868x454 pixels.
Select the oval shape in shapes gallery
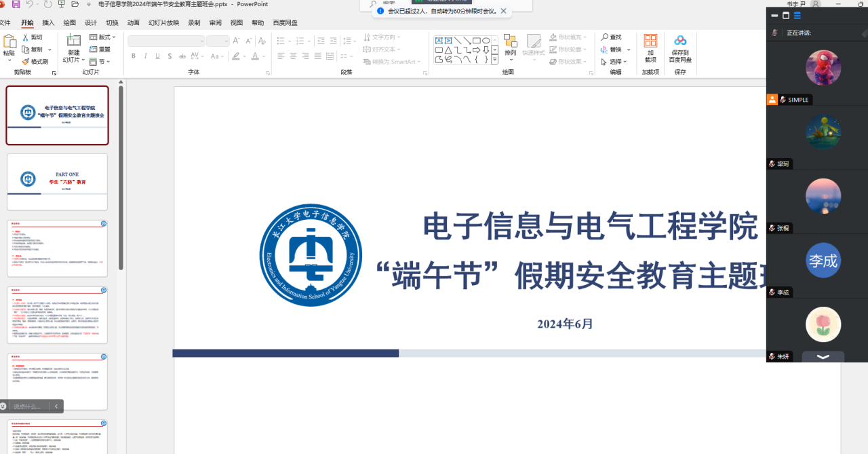point(486,41)
